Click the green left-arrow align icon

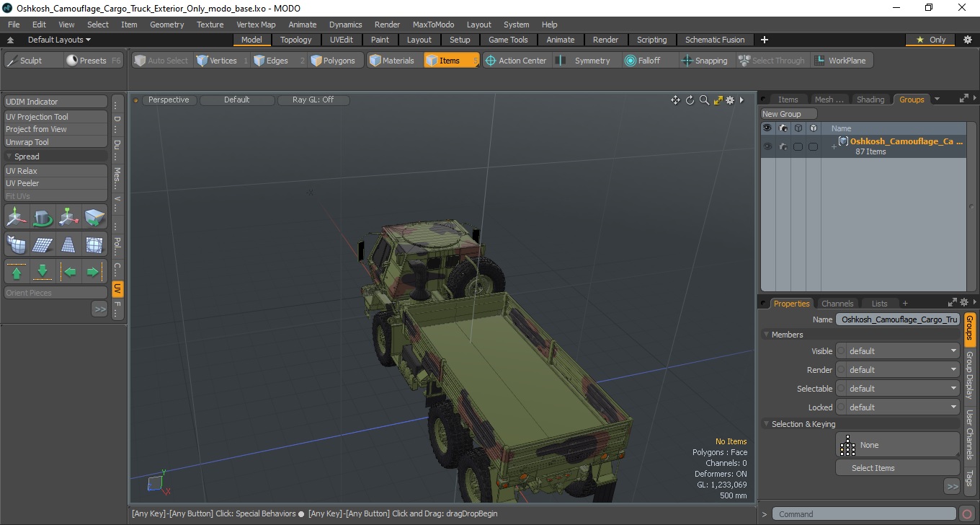(68, 272)
